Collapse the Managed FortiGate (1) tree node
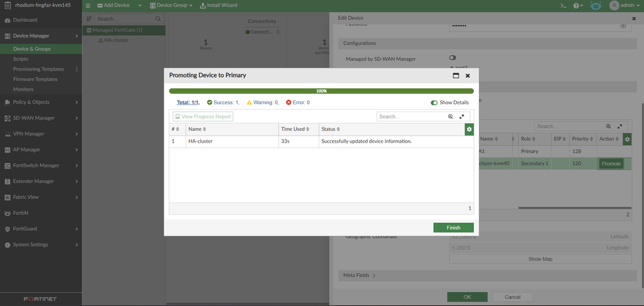Viewport: 644px width, 306px height. click(89, 30)
